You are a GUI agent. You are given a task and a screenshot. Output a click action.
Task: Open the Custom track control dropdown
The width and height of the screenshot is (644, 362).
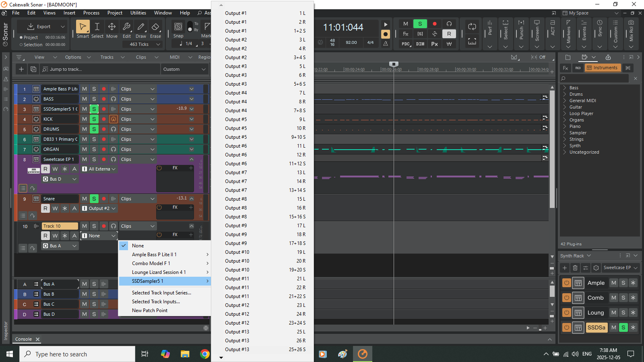184,69
